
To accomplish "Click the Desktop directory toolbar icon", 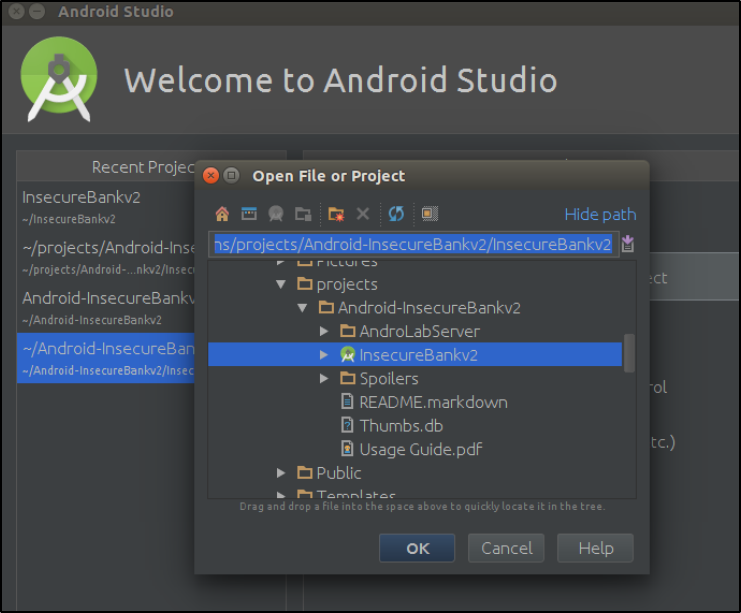I will click(x=249, y=214).
